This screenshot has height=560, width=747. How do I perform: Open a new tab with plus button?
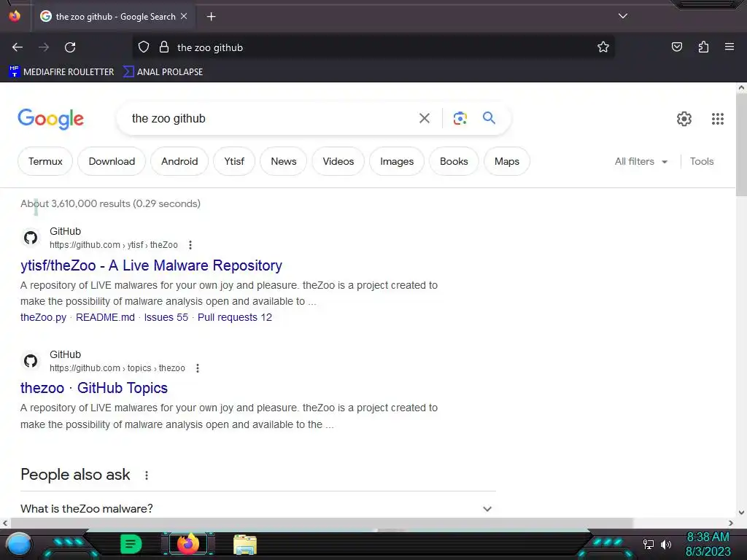(211, 17)
